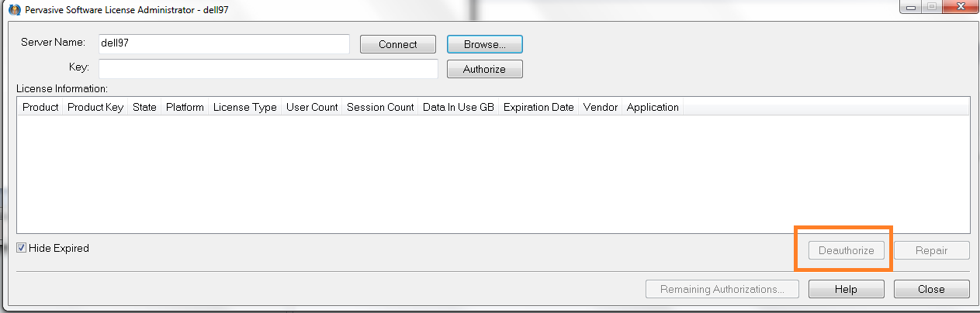Viewport: 980px width, 313px height.
Task: Open the Browse server dialog
Action: coord(485,44)
